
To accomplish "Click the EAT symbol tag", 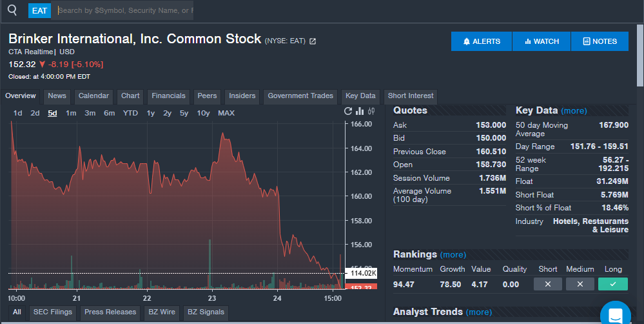I will 39,11.
